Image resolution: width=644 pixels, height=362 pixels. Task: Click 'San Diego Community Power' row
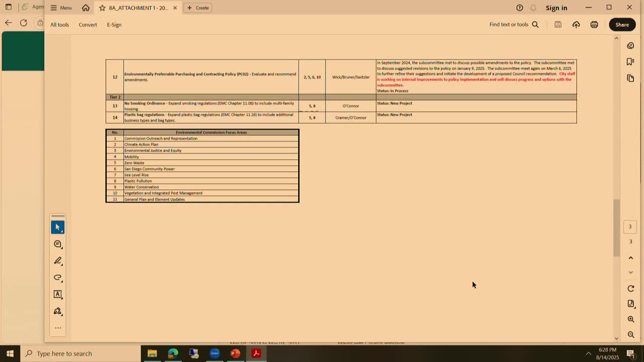(x=202, y=169)
